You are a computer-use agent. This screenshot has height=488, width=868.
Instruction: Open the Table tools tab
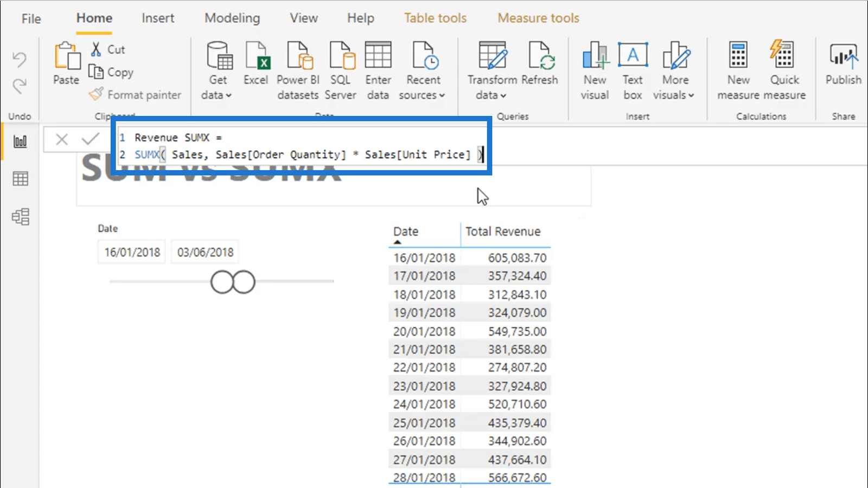pyautogui.click(x=435, y=18)
